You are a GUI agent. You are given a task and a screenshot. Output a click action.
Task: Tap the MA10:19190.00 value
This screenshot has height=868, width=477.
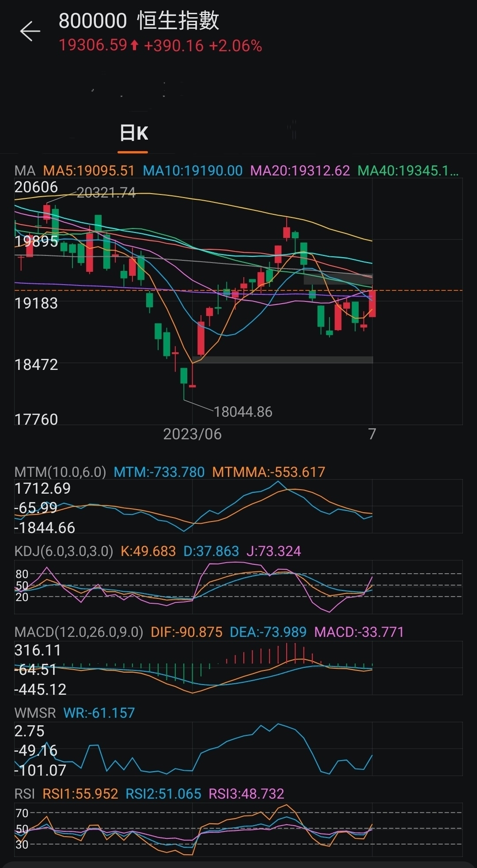tap(193, 171)
